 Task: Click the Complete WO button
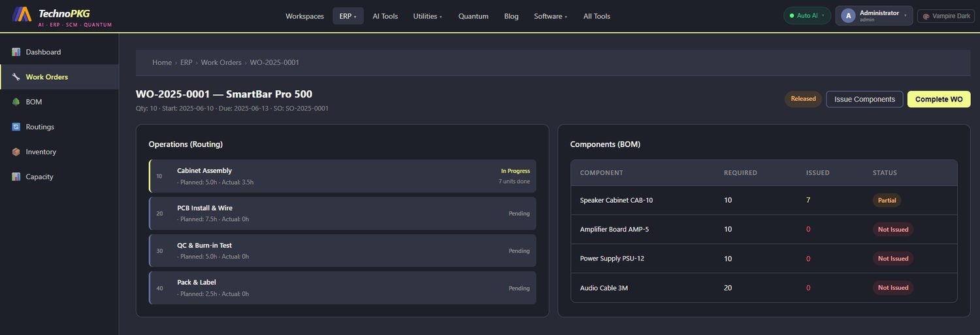pos(939,99)
